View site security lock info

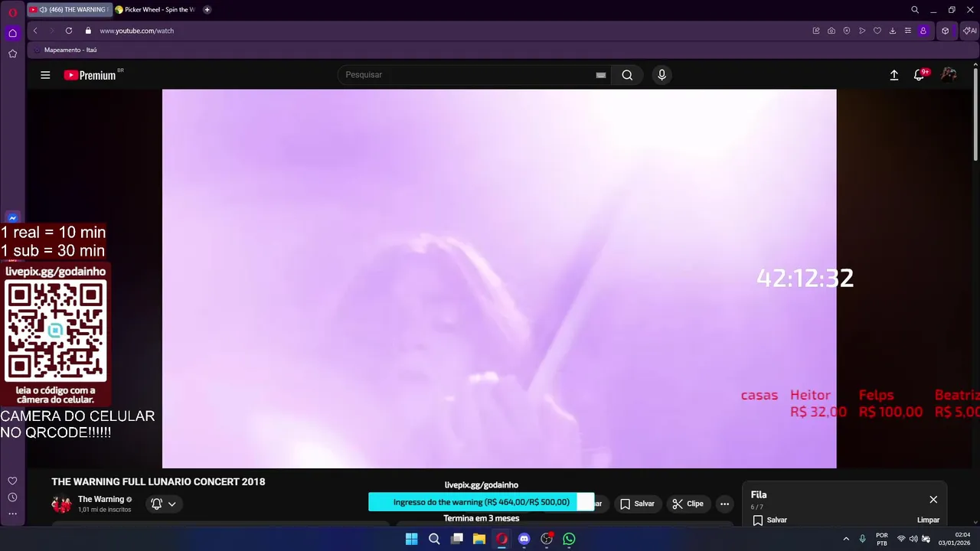click(88, 31)
